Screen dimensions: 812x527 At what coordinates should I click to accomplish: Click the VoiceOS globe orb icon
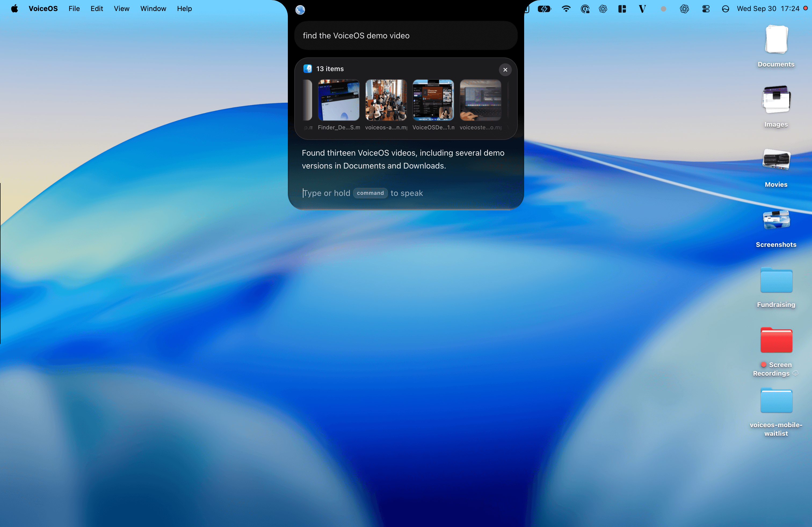pos(300,10)
